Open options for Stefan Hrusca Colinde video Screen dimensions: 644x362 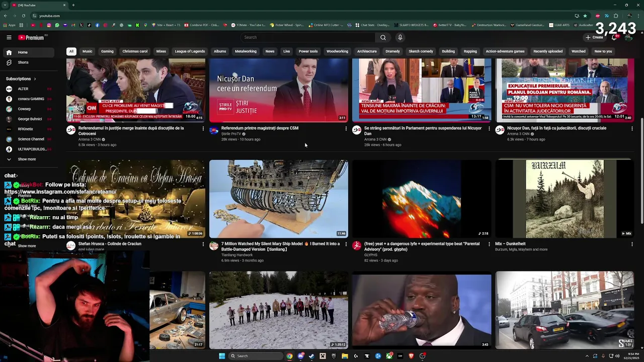coord(203,244)
